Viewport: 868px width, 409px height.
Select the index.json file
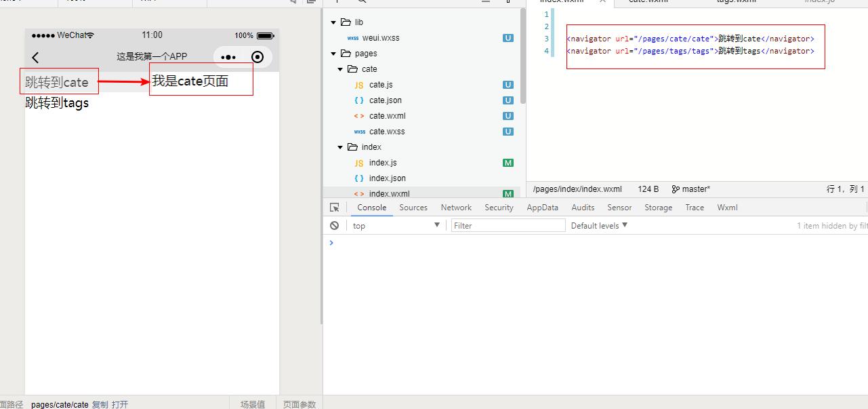tap(387, 178)
